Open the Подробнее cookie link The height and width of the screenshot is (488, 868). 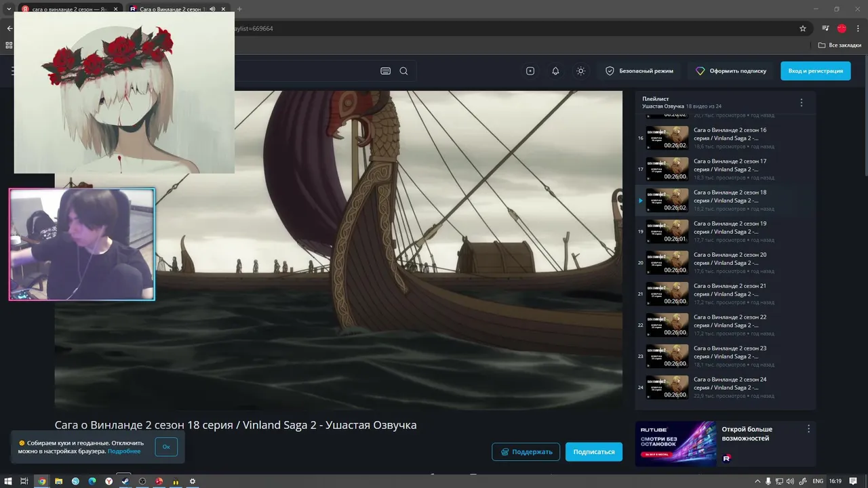[124, 451]
